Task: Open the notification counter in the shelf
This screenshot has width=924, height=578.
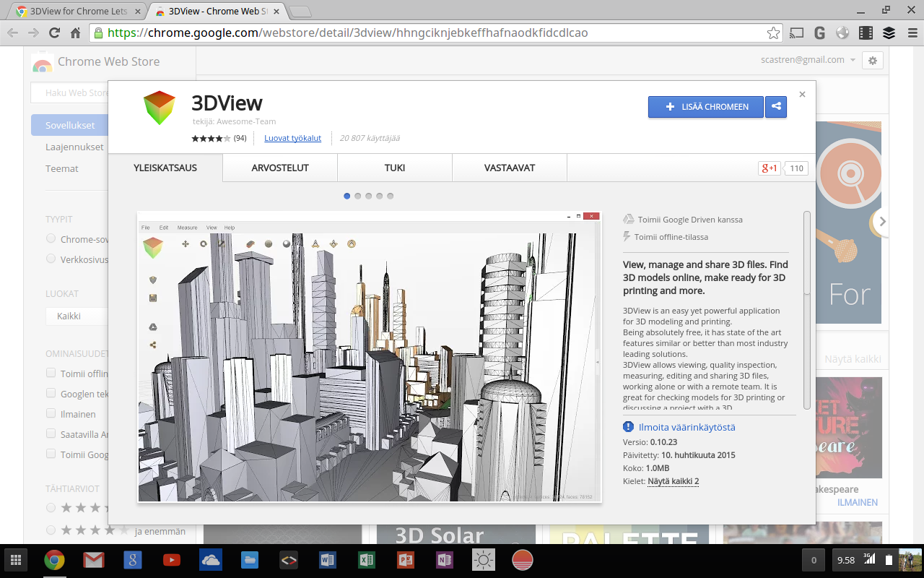Action: 814,560
